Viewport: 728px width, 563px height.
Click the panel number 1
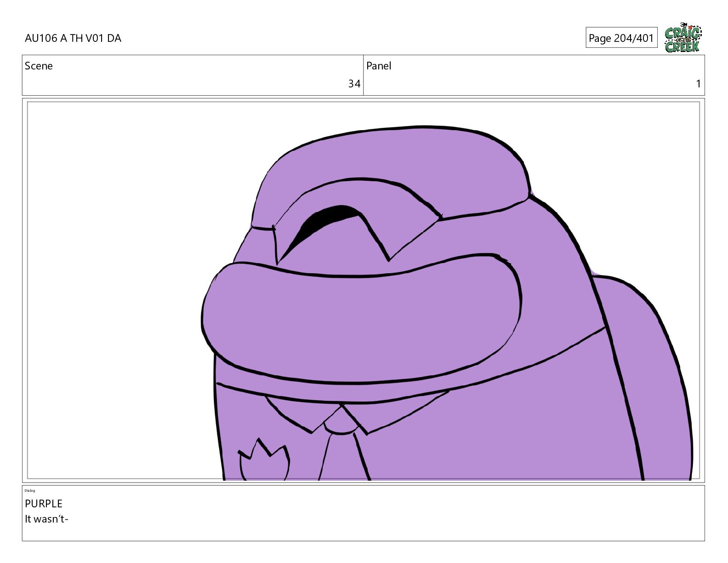[698, 84]
